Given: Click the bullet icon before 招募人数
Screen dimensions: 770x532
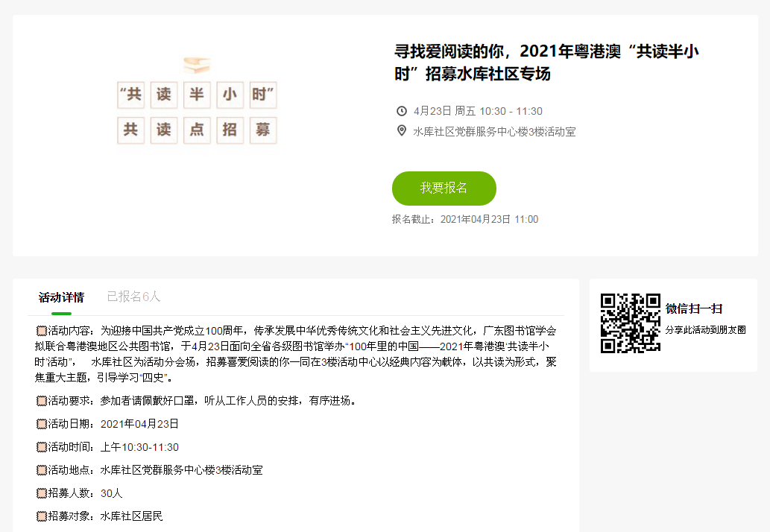Looking at the screenshot, I should coord(42,493).
